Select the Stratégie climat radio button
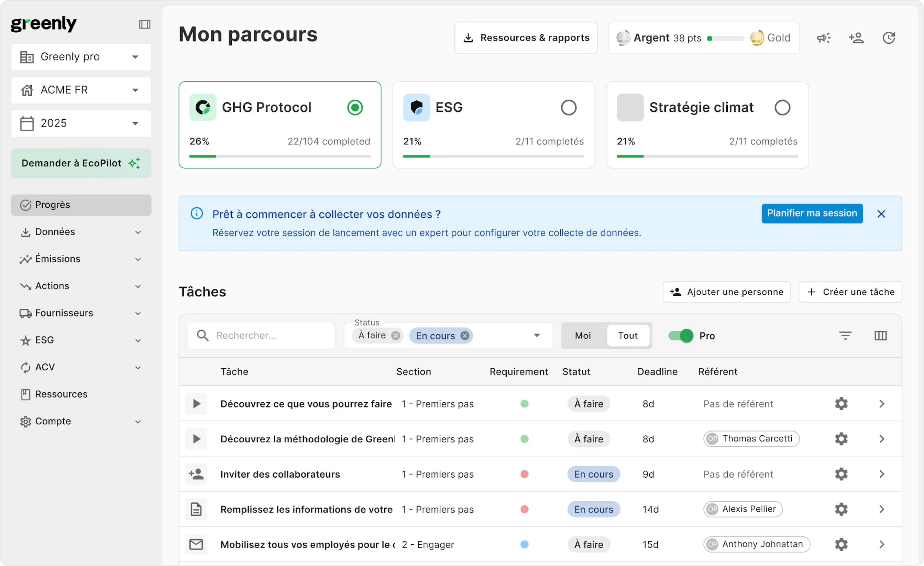 (782, 108)
